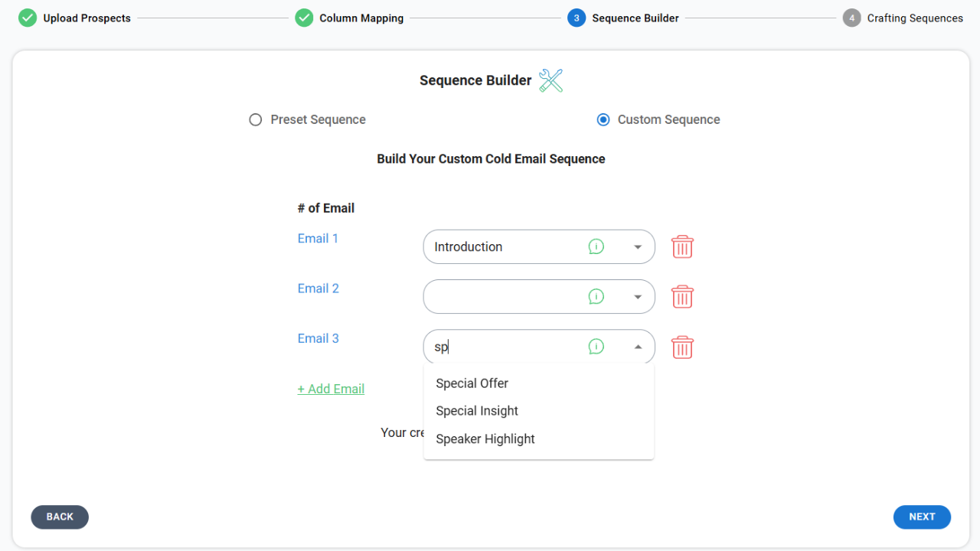
Task: Expand the empty dropdown for Email 2
Action: tap(638, 296)
